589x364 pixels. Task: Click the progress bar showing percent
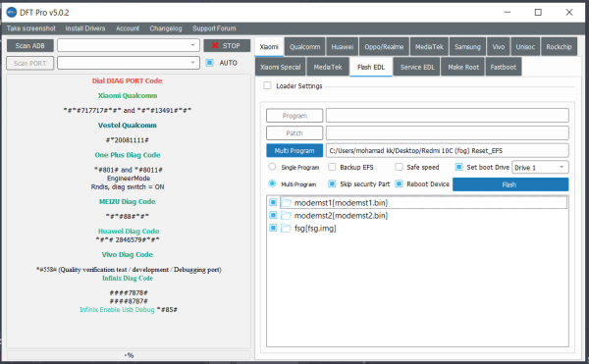(x=129, y=355)
